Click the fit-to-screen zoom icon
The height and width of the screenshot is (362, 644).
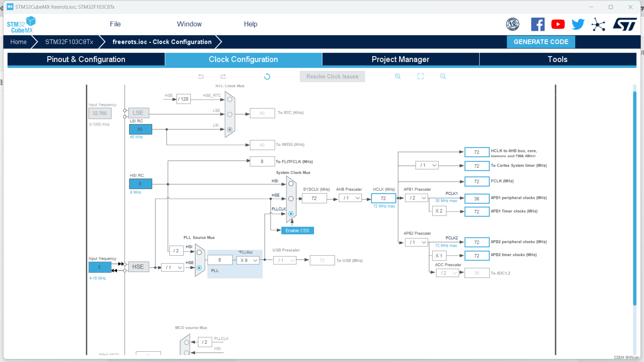pyautogui.click(x=420, y=76)
